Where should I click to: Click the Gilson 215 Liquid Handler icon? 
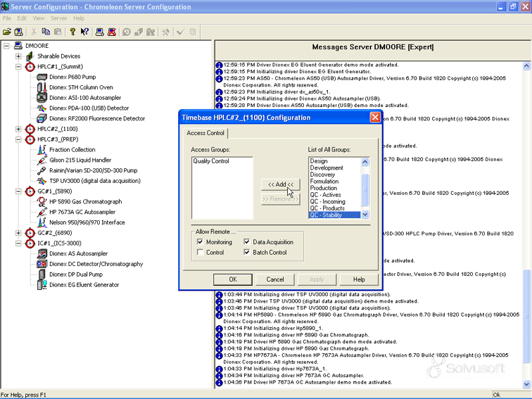(42, 160)
